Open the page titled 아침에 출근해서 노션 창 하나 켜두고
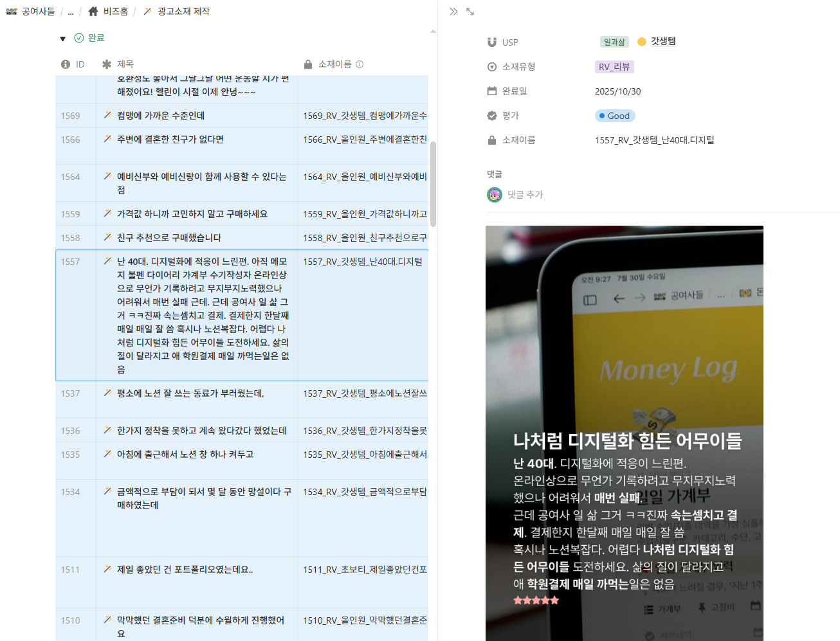The height and width of the screenshot is (641, 840). pyautogui.click(x=185, y=455)
